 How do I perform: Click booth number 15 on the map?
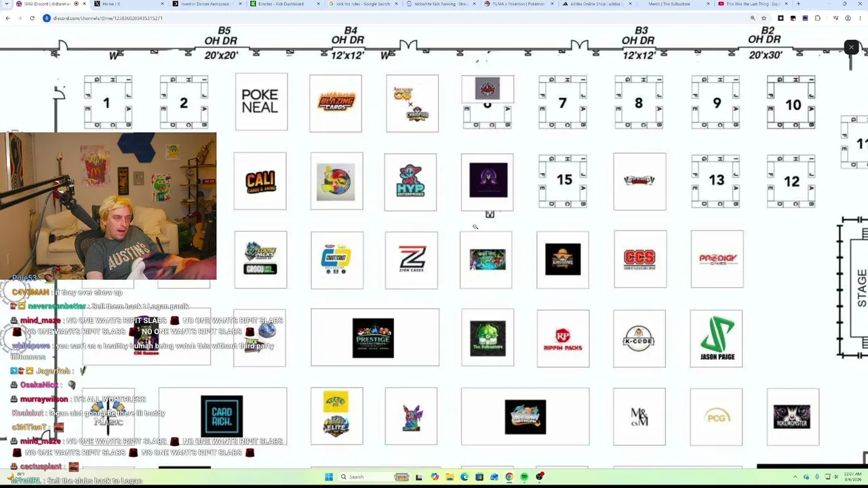[564, 181]
